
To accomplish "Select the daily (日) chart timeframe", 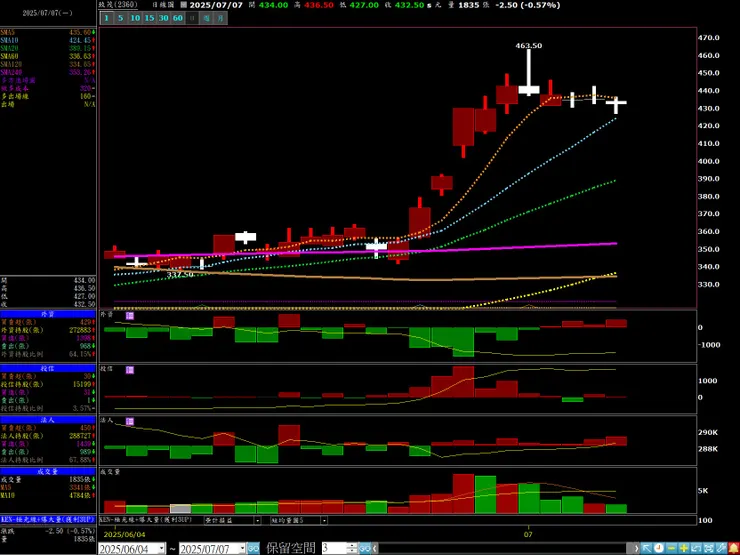I will [192, 18].
